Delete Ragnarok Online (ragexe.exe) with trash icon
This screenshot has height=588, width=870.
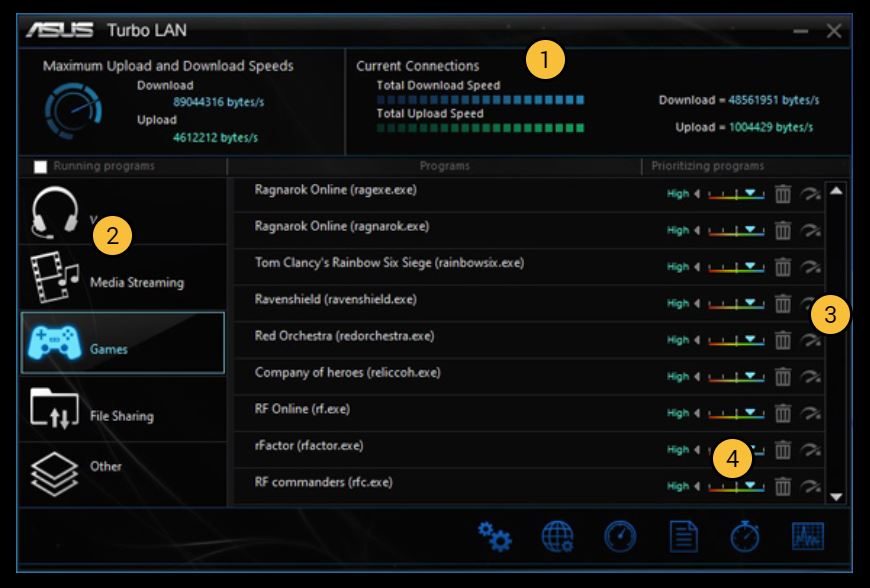click(x=782, y=194)
